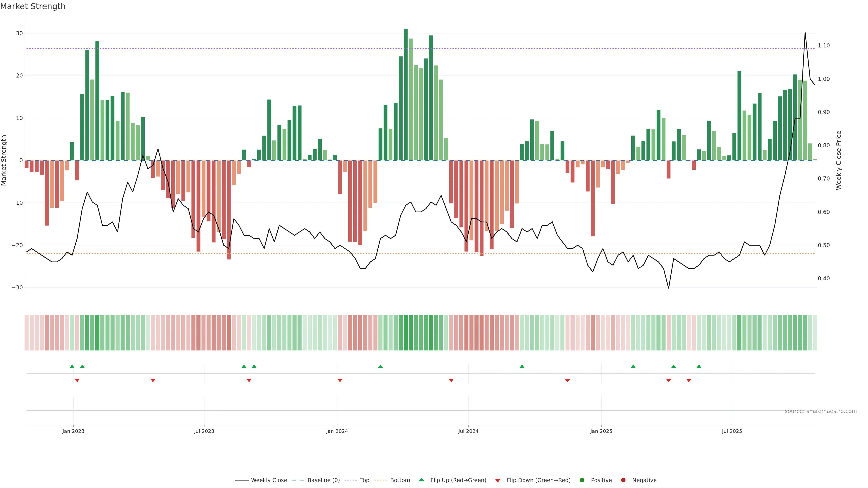Click the green Flip Up triangle in legend

tap(421, 480)
